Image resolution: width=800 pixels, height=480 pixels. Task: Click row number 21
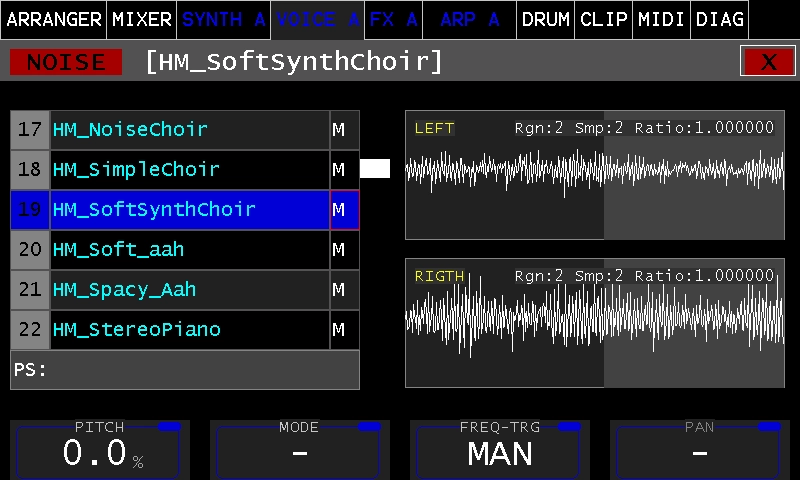click(x=30, y=290)
